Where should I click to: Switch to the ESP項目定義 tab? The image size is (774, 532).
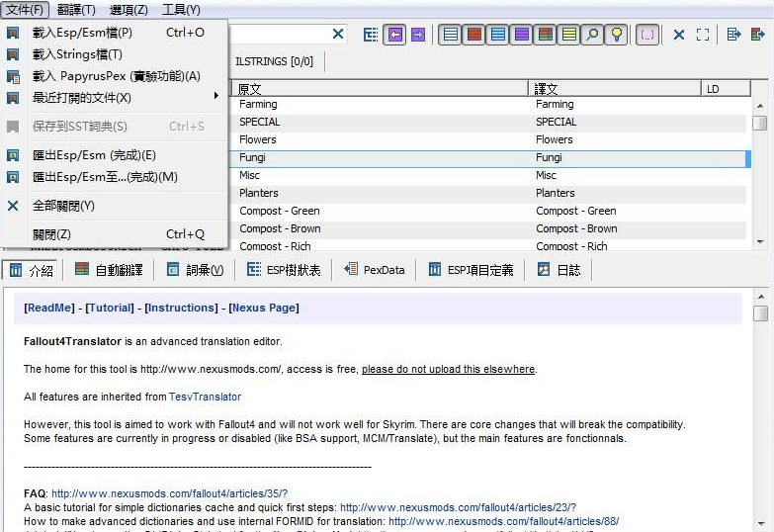click(x=471, y=270)
